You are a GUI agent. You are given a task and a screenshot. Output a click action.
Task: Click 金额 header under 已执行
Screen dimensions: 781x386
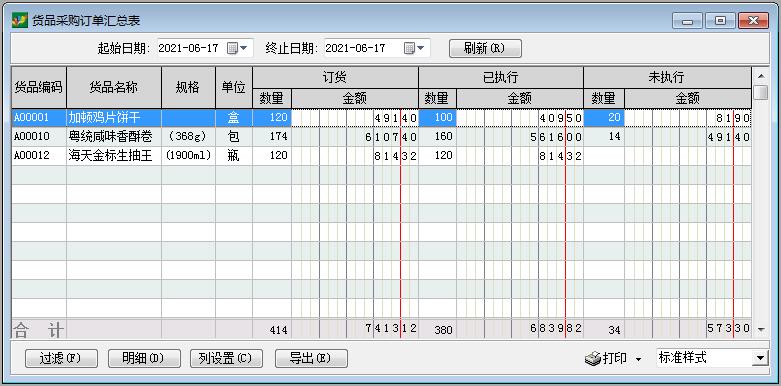pyautogui.click(x=520, y=99)
